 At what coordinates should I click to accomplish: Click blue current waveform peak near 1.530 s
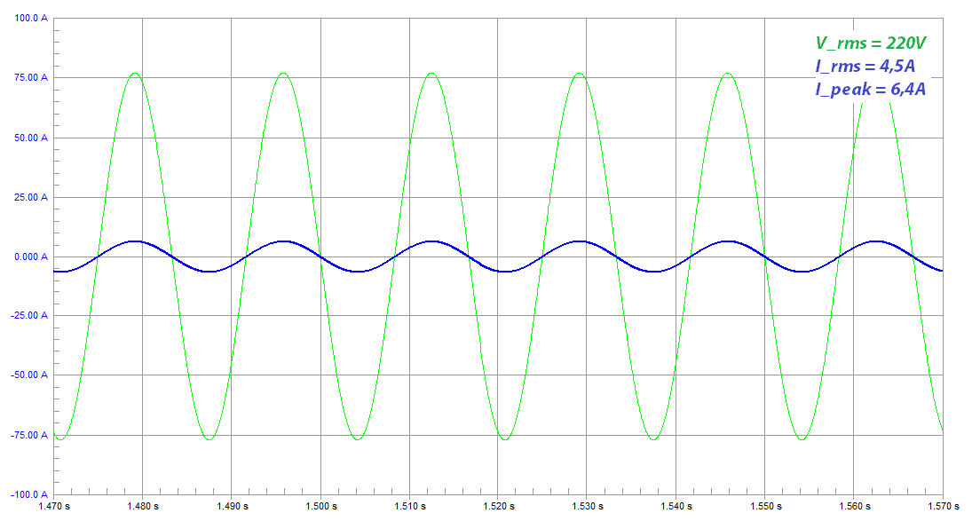579,241
